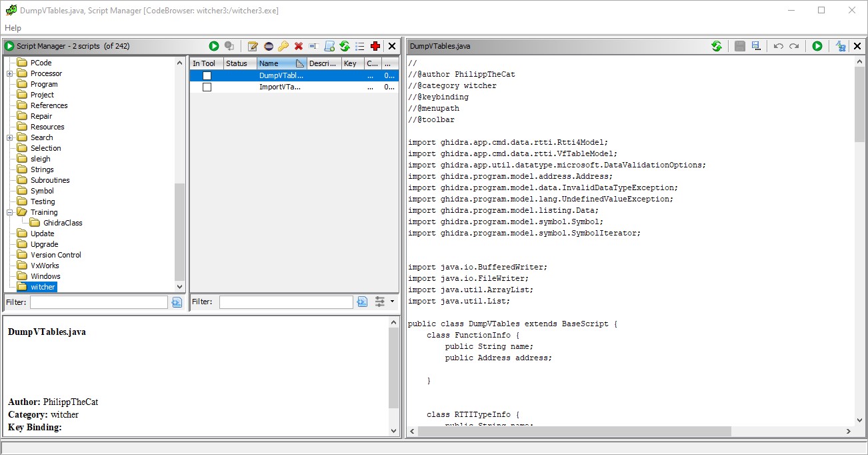The width and height of the screenshot is (868, 455).
Task: Create a new script
Action: [330, 46]
